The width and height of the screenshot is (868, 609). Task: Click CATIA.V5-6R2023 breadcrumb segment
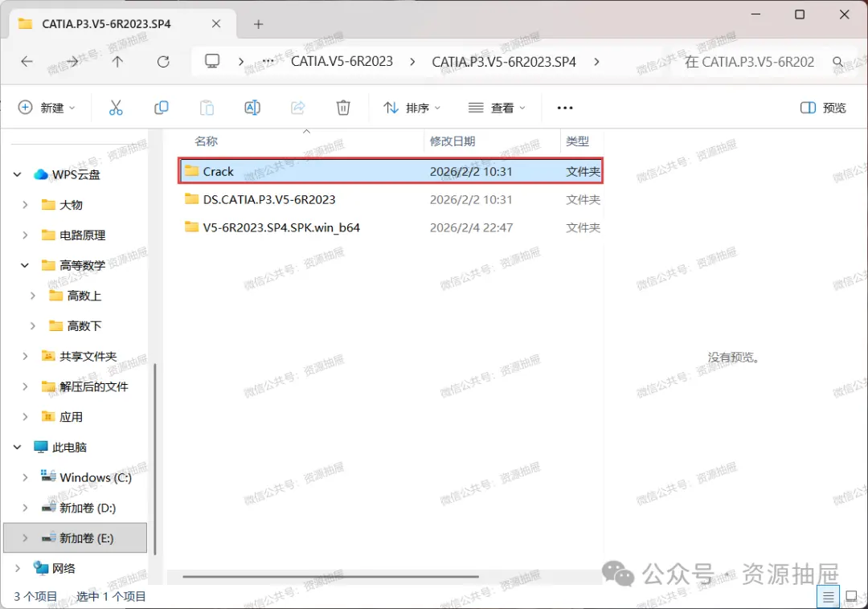[x=342, y=61]
